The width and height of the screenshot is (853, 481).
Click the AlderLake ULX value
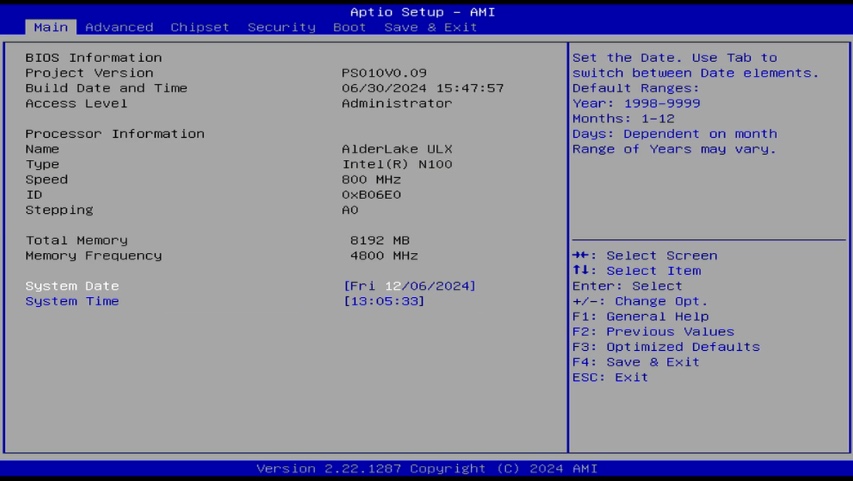coord(397,149)
